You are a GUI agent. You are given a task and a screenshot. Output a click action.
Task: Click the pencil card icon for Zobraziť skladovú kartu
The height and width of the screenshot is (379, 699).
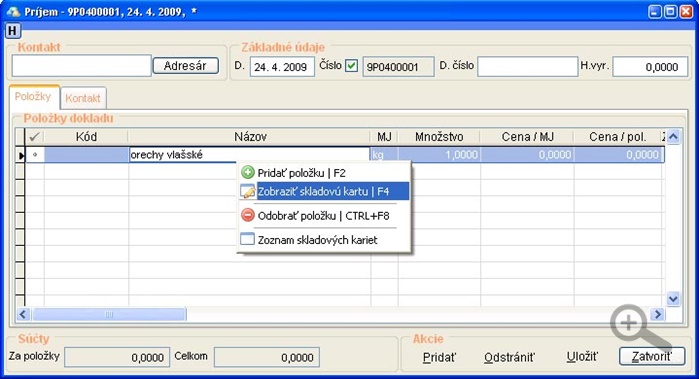point(247,191)
